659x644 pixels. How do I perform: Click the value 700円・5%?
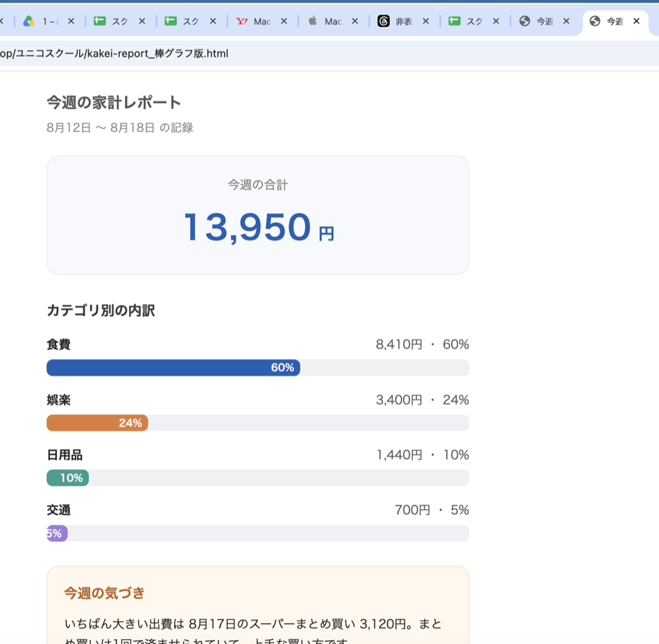[431, 510]
